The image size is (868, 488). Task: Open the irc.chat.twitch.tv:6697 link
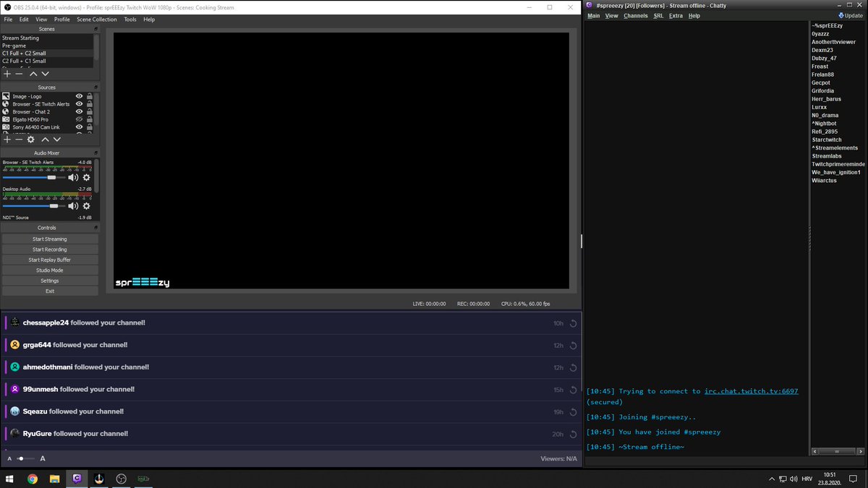pos(752,391)
